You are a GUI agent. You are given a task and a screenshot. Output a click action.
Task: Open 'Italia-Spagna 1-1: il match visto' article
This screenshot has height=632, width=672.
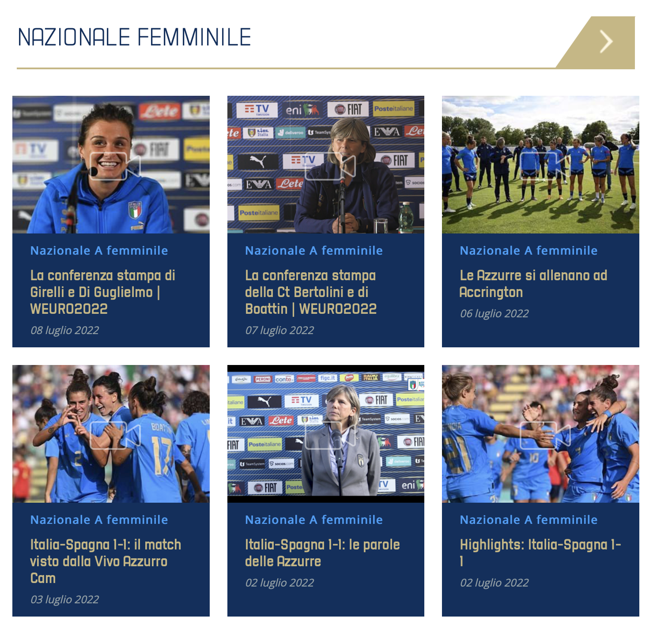click(x=106, y=561)
